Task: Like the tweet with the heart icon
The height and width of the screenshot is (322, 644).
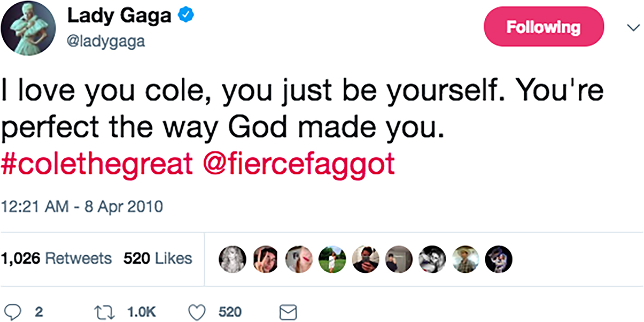Action: 197,312
